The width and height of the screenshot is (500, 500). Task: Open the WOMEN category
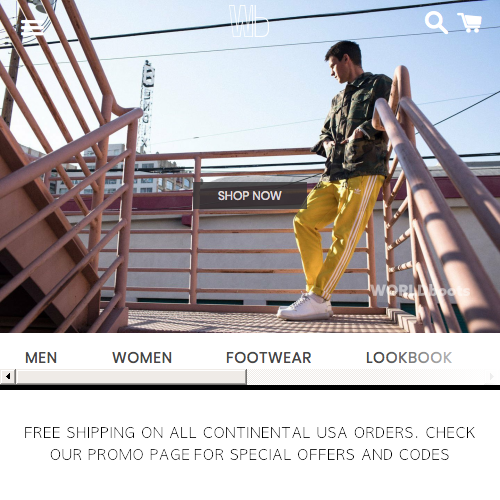[142, 358]
